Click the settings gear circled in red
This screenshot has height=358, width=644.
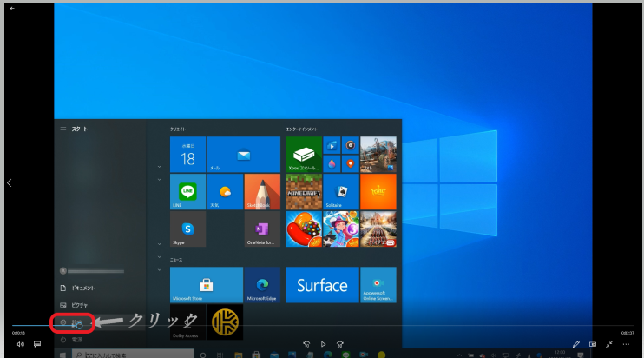63,322
